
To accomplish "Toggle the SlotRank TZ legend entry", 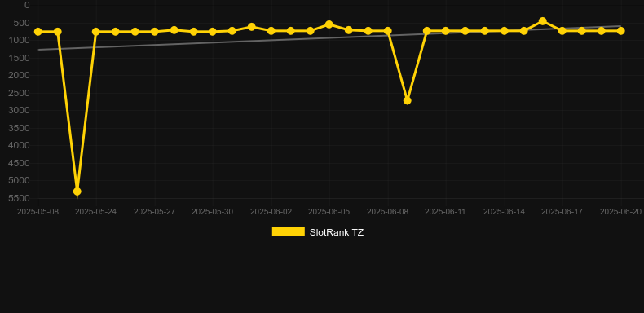I will click(x=317, y=232).
